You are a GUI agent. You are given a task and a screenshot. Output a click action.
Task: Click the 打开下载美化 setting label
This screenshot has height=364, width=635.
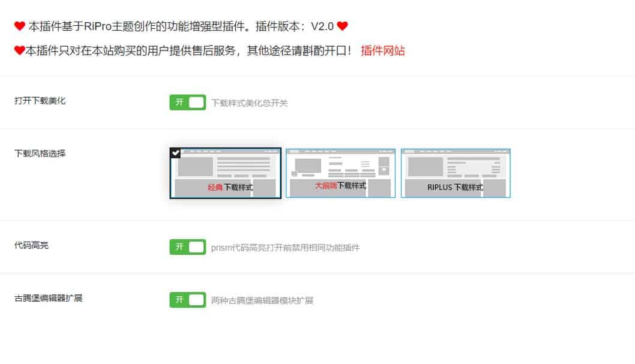tap(40, 101)
